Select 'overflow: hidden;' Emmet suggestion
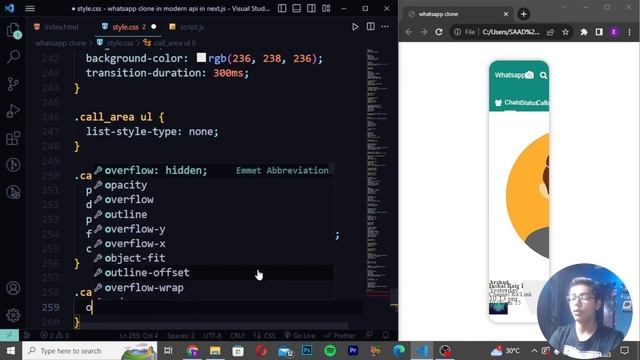The image size is (640, 360). 213,170
